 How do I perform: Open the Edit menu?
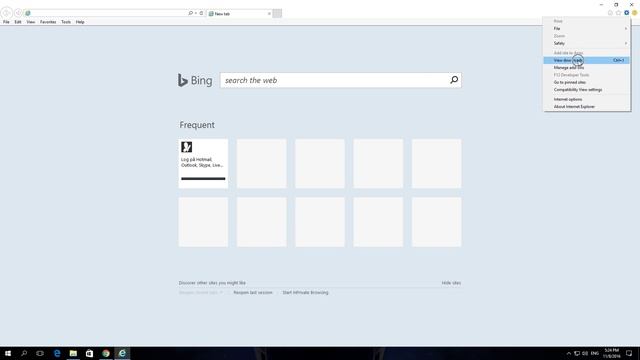pos(18,22)
